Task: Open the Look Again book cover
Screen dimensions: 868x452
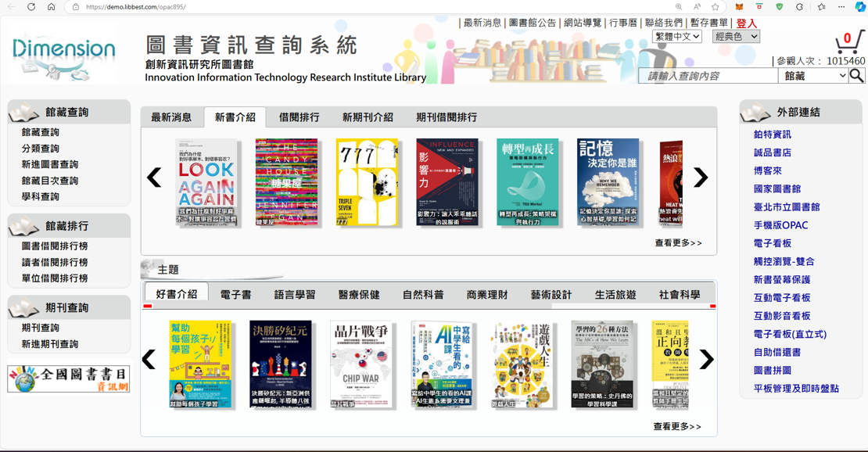Action: [x=206, y=182]
